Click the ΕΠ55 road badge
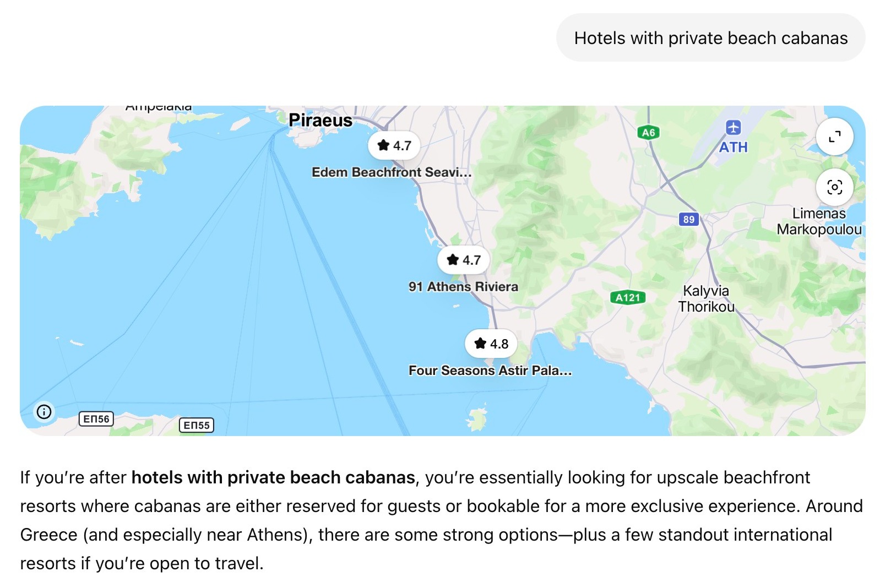The width and height of the screenshot is (880, 588). point(197,424)
